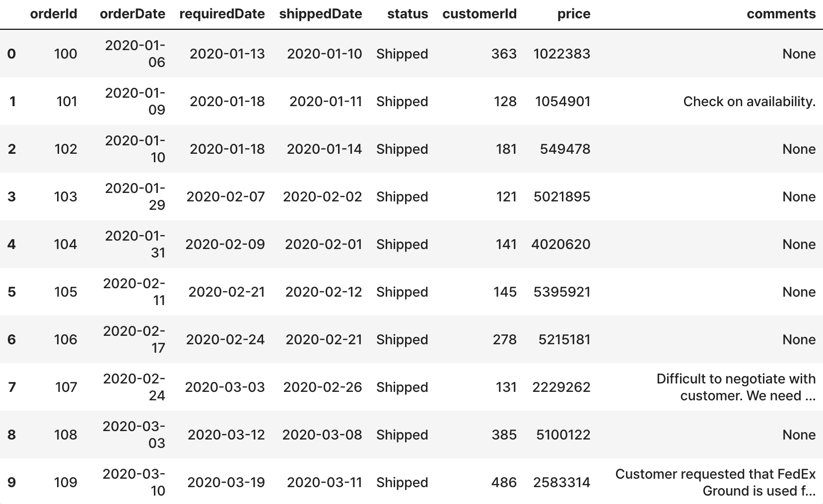Select the requiredDate column header

[222, 14]
